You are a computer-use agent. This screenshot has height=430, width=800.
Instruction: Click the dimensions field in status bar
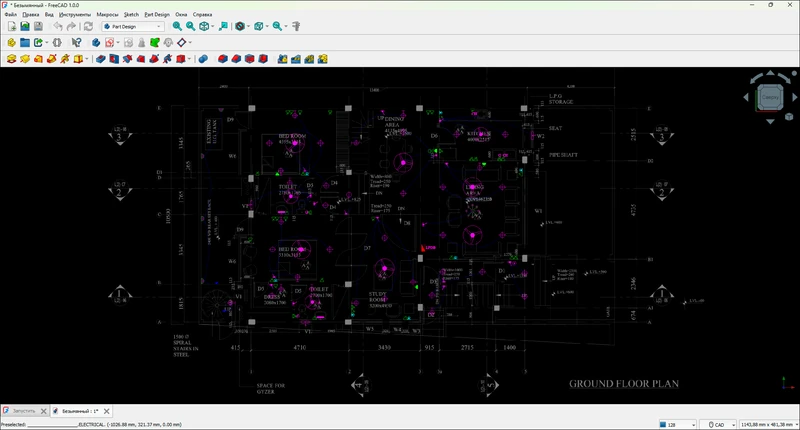click(x=766, y=425)
